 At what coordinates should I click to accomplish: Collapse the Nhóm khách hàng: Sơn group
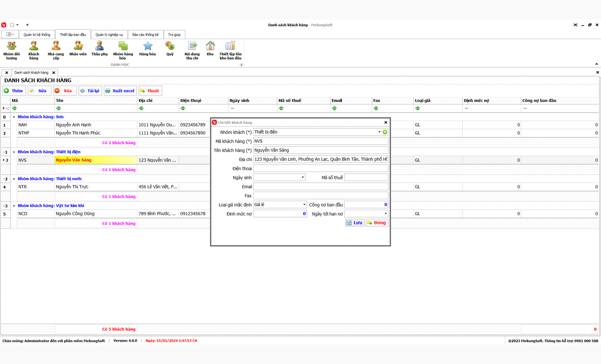point(14,117)
